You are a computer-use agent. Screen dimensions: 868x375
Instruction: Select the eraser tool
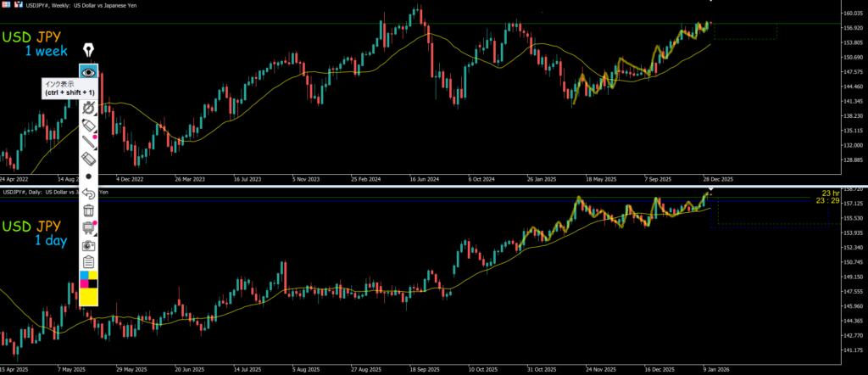(88, 159)
